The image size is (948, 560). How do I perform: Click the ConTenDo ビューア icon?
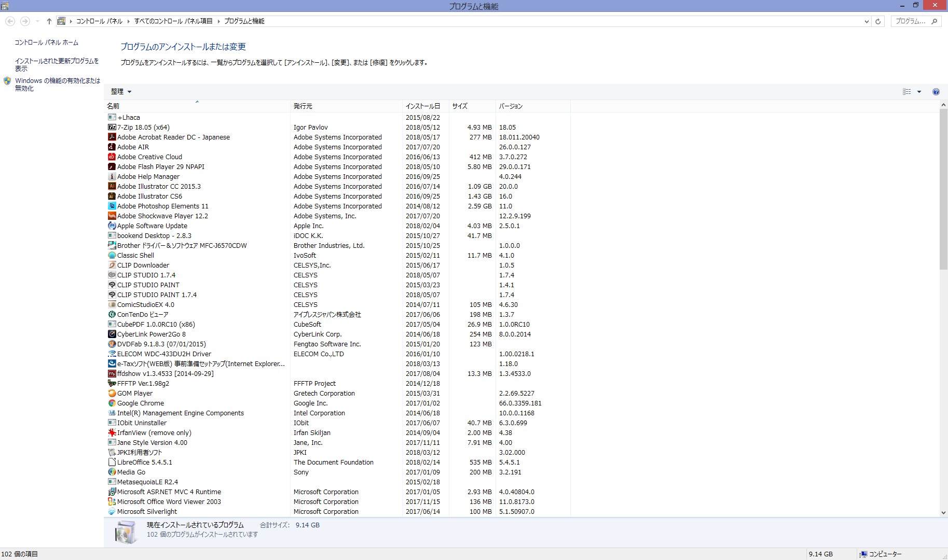point(112,314)
